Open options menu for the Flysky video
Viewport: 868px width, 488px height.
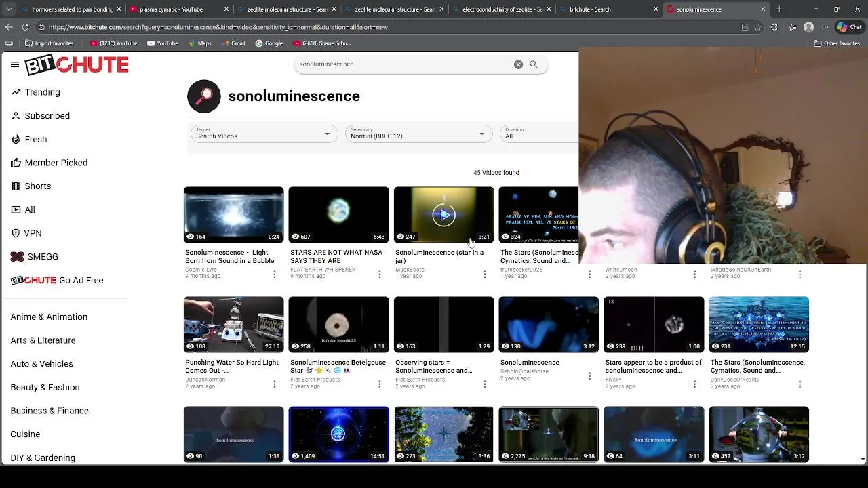694,384
